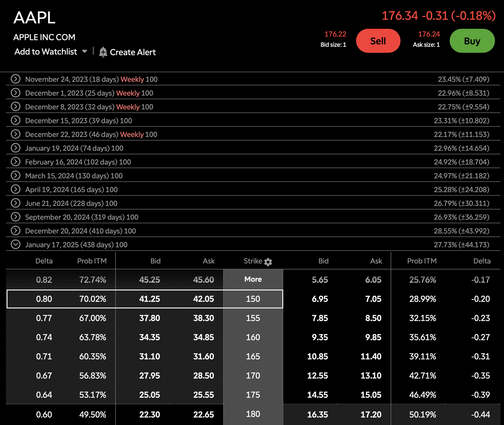504x425 pixels.
Task: Click call ask 42.05 at strike 150
Action: coord(203,299)
